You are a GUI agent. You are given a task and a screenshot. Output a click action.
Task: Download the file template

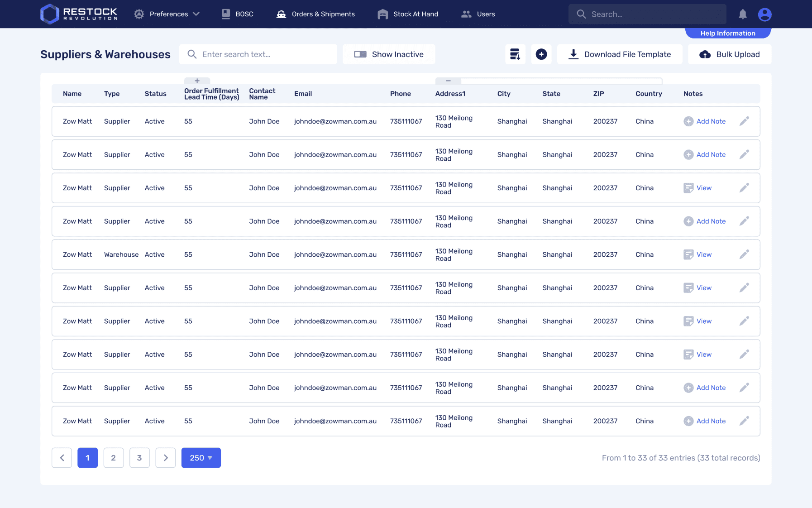tap(620, 54)
